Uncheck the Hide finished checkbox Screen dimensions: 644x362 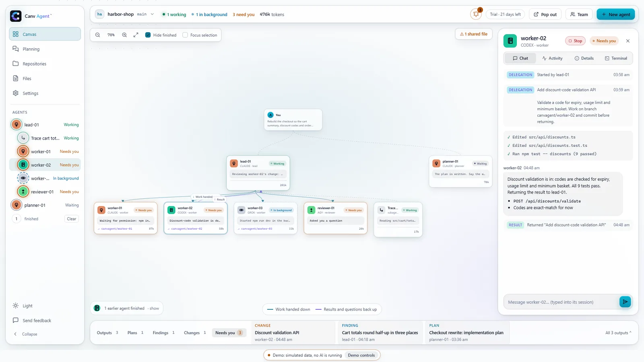[x=148, y=35]
